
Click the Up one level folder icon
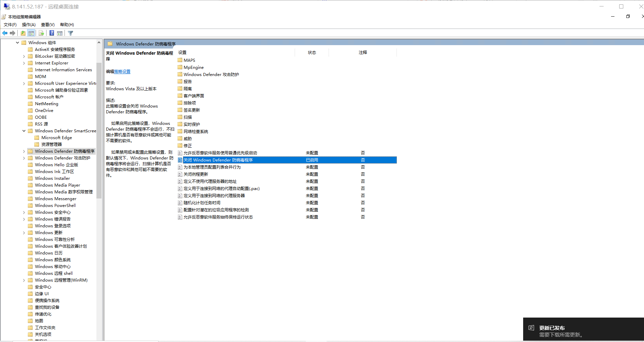point(23,33)
